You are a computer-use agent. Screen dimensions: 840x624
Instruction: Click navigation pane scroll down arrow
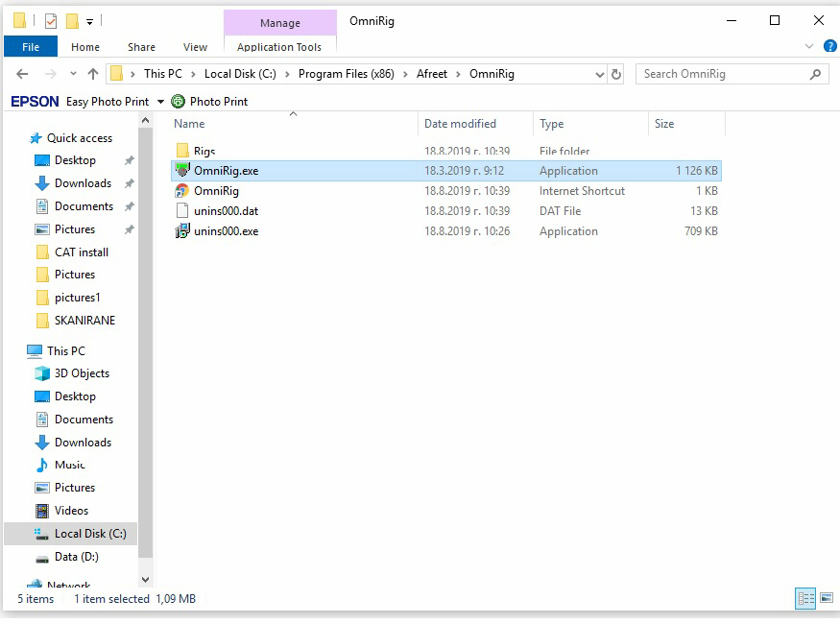click(x=145, y=580)
